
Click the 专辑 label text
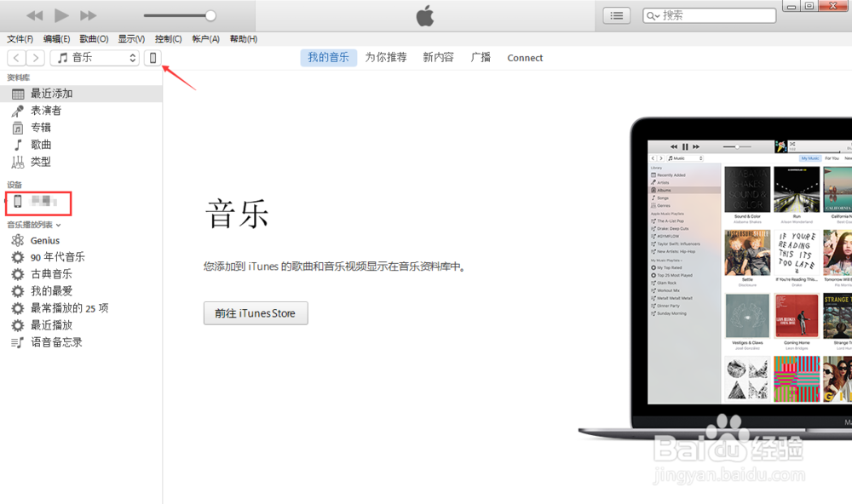coord(41,128)
